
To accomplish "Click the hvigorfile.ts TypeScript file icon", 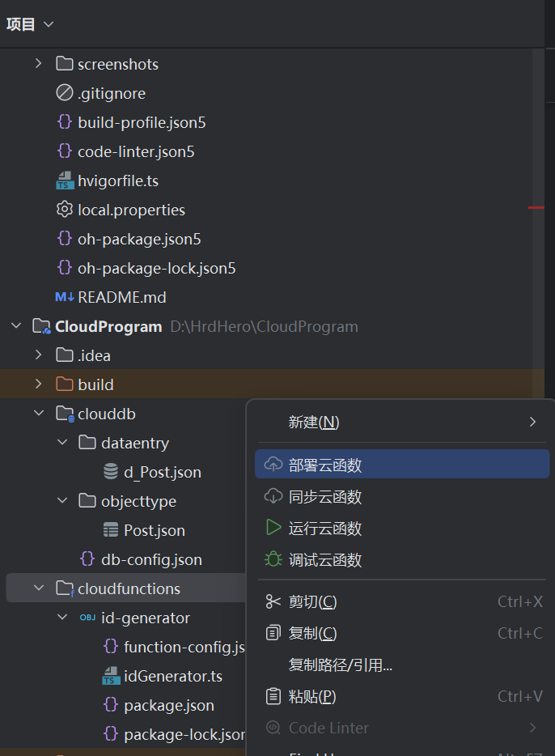I will point(65,181).
